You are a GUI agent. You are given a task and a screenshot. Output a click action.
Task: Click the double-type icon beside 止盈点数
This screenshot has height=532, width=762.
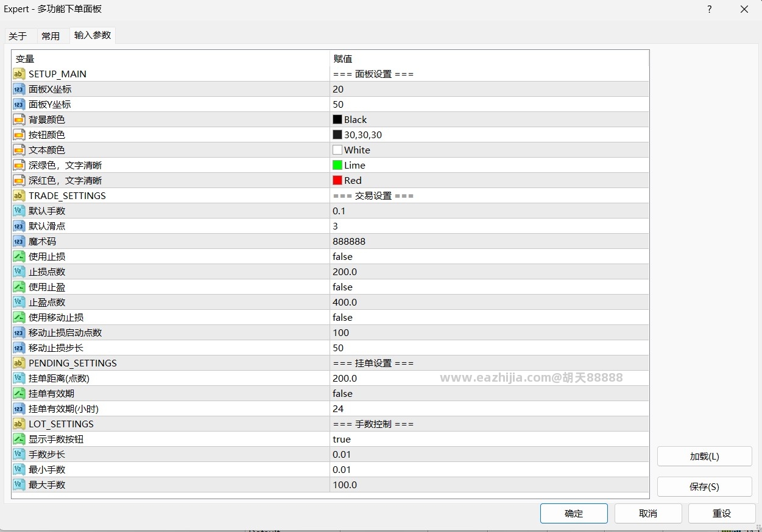pos(19,302)
